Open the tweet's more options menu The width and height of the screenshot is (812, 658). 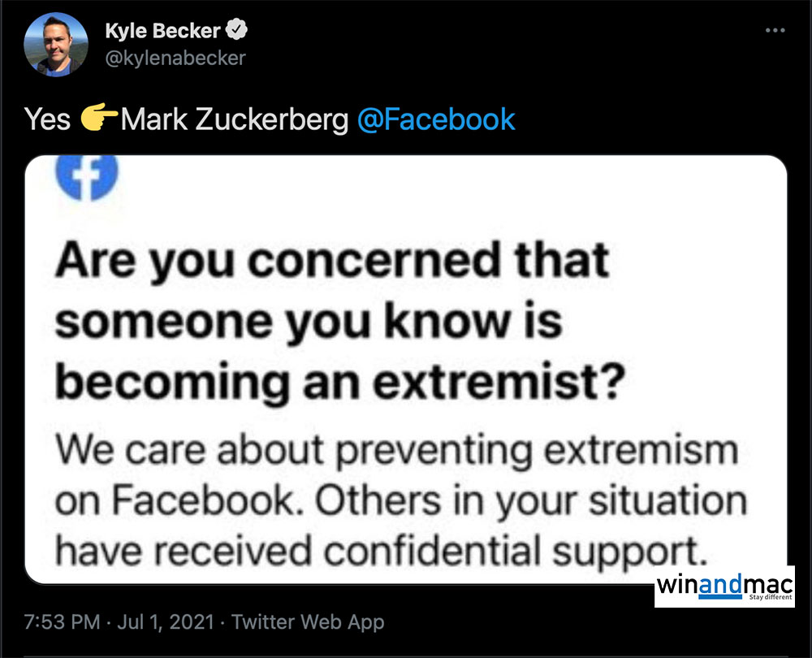click(x=775, y=31)
